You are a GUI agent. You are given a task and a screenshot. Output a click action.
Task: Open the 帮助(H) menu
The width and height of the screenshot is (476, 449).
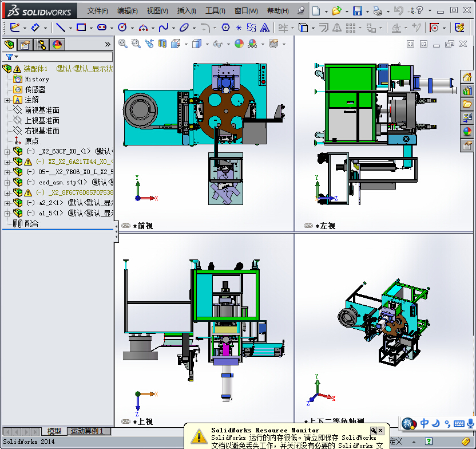tap(278, 11)
